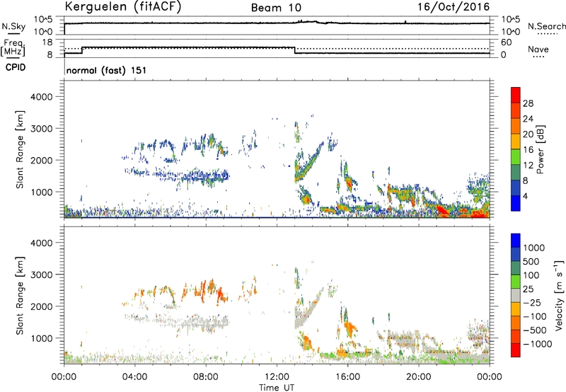This screenshot has height=392, width=566.
Task: Click the 'N.Search' legend label
Action: tap(546, 26)
